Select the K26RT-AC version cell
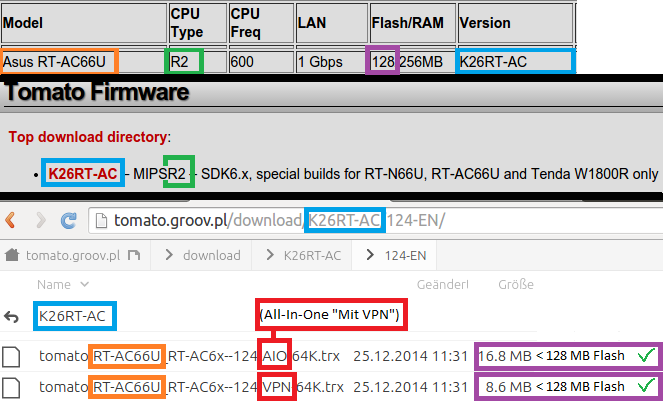Viewport: 664px width, 401px height. (515, 62)
